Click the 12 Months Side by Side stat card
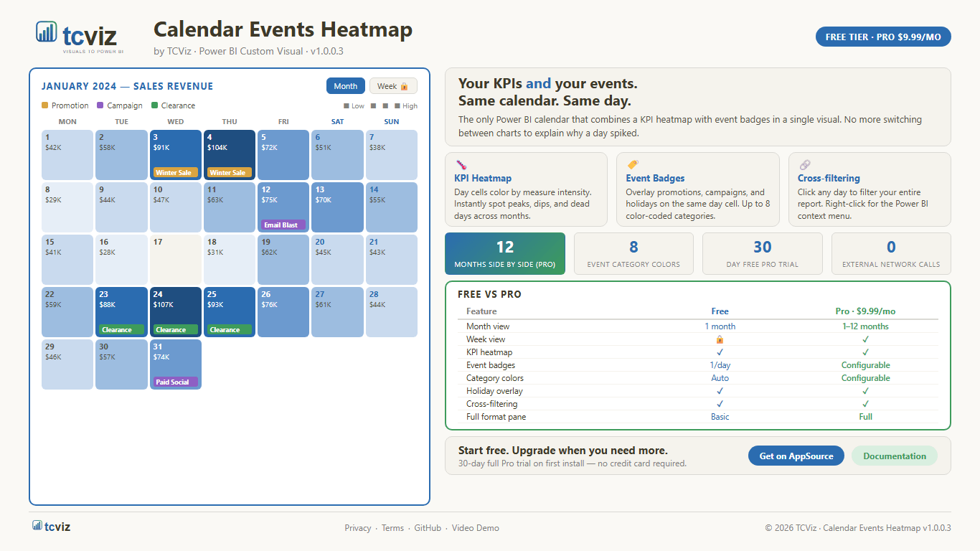980x551 pixels. (x=505, y=254)
